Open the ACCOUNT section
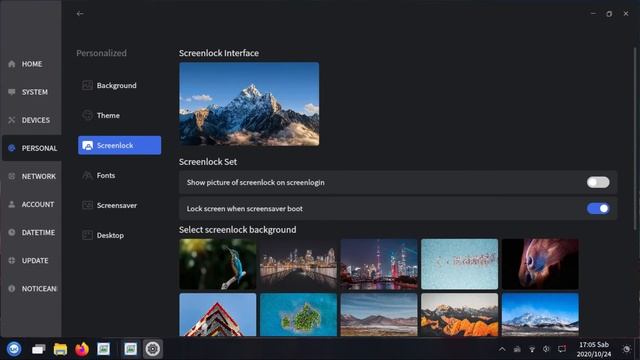640x360 pixels. click(31, 204)
